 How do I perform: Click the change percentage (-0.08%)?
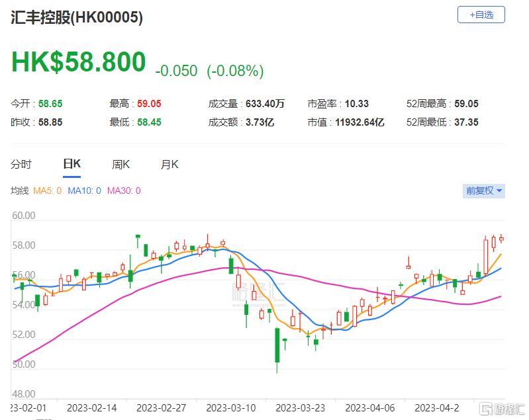coord(236,71)
